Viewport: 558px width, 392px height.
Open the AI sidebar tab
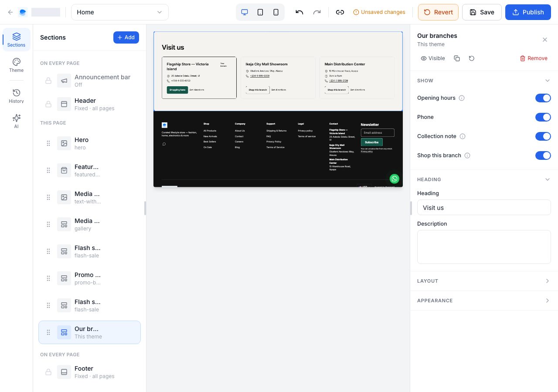tap(17, 122)
